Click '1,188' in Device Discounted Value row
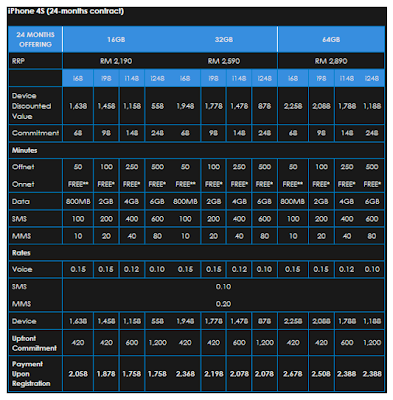Viewport: 393px width, 400px height. click(x=372, y=106)
